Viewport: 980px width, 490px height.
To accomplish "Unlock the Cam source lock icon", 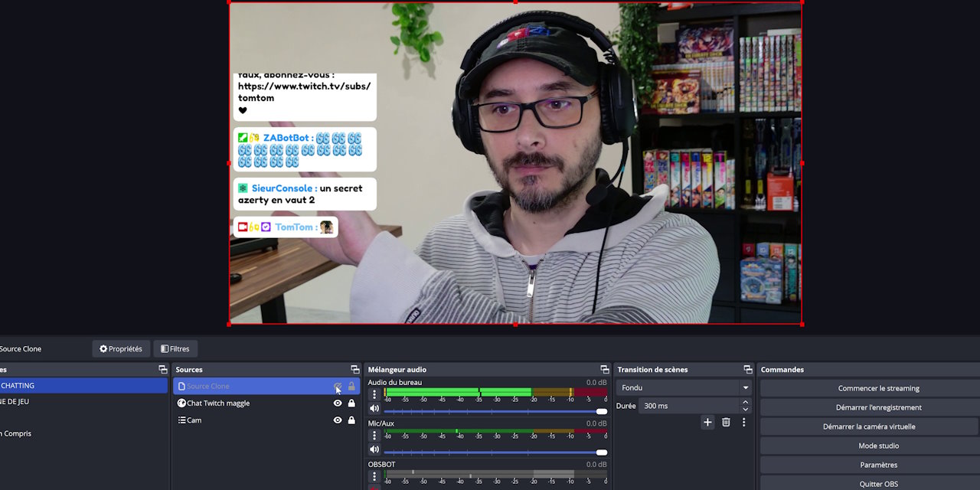I will pos(351,420).
